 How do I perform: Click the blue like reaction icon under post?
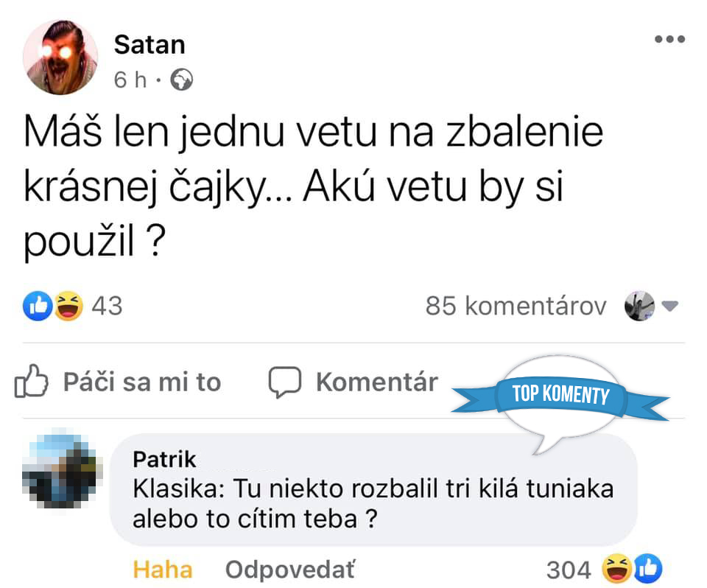pyautogui.click(x=38, y=306)
